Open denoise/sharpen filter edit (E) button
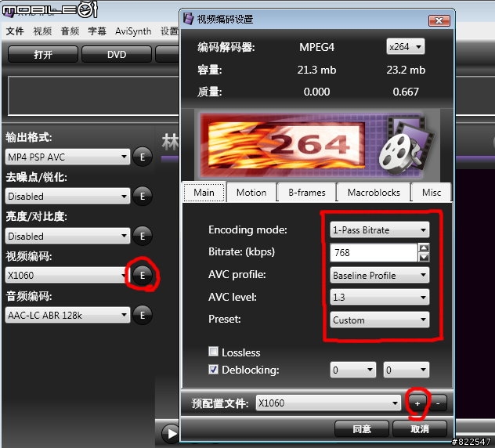This screenshot has height=448, width=495. pyautogui.click(x=143, y=196)
